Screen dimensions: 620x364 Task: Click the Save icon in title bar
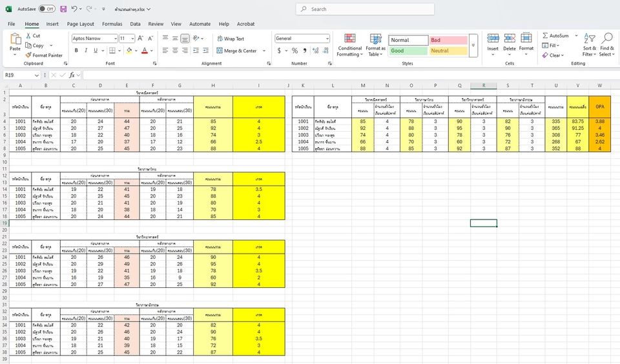[x=63, y=8]
